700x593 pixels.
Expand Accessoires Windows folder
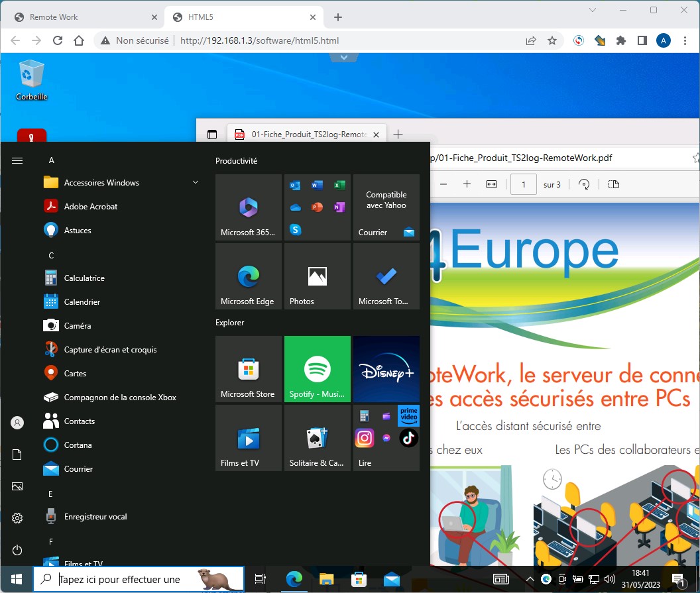pos(121,182)
